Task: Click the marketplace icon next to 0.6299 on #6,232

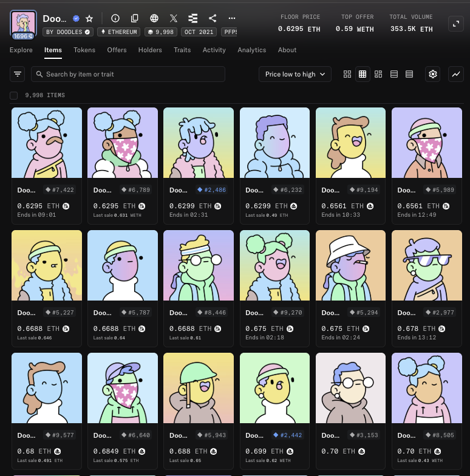Action: point(294,206)
